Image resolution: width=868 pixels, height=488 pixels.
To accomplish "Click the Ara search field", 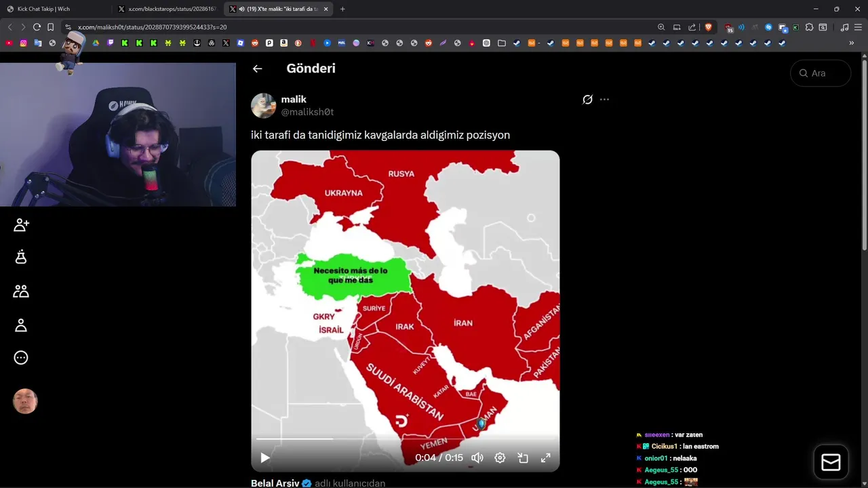I will (x=821, y=73).
